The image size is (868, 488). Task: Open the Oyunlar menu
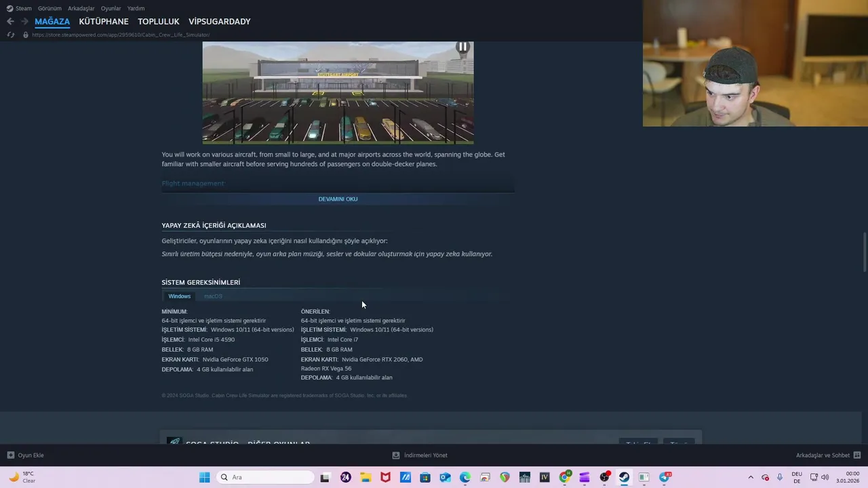[x=111, y=8]
